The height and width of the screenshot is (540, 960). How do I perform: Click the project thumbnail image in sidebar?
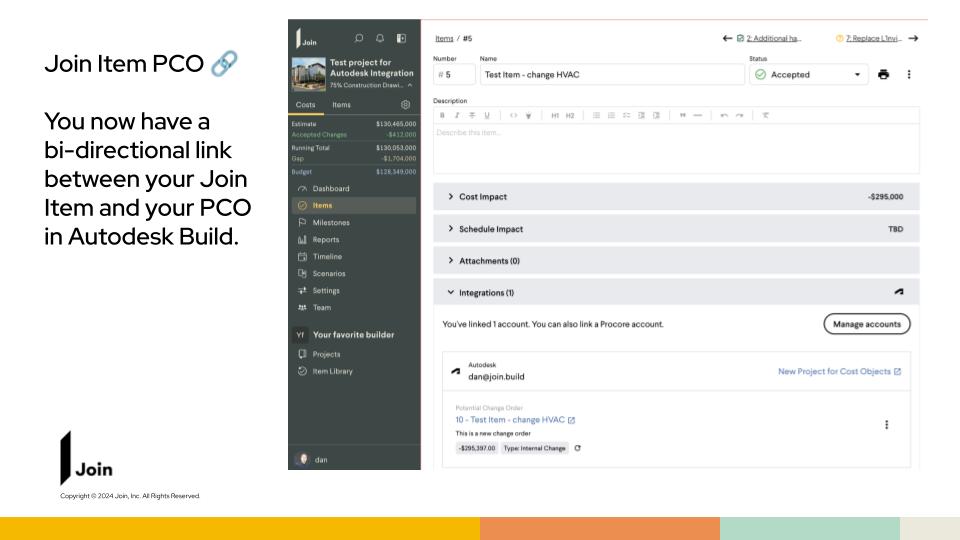(309, 74)
